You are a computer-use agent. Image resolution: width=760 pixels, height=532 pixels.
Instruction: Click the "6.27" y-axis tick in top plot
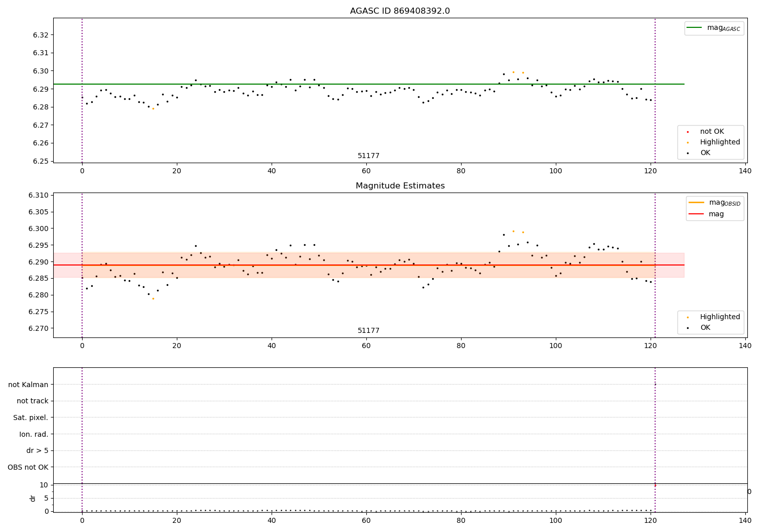(x=41, y=125)
